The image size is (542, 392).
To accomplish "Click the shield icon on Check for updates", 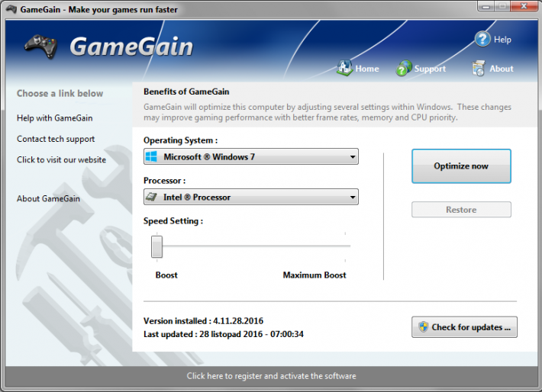I will point(423,326).
